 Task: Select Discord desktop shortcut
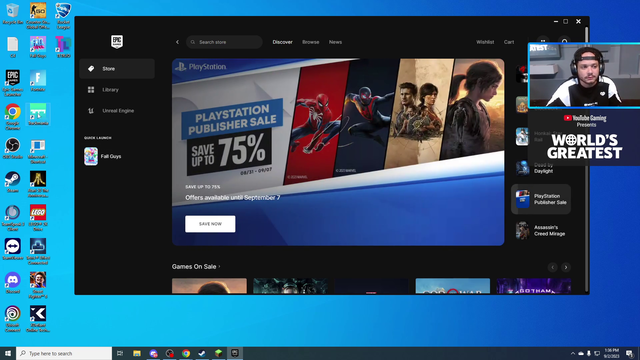click(13, 283)
